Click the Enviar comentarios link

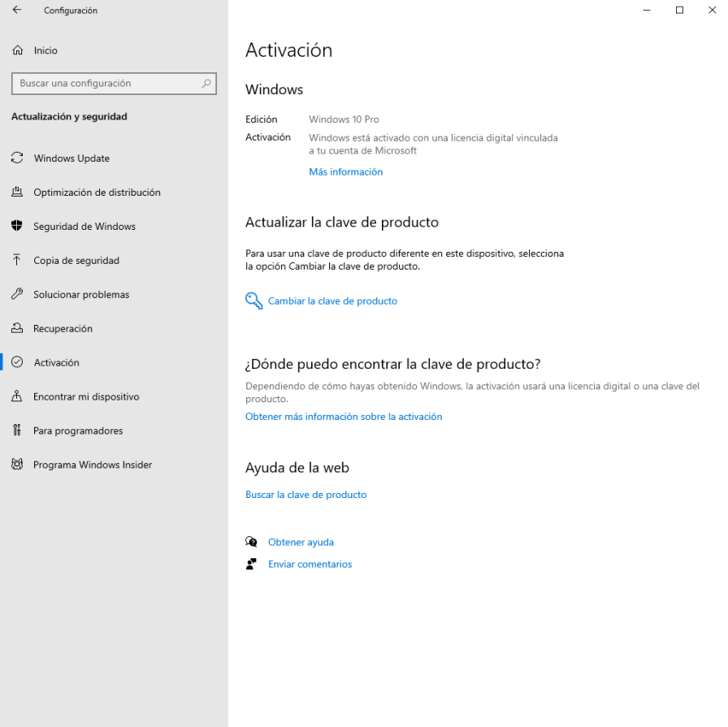pyautogui.click(x=310, y=564)
